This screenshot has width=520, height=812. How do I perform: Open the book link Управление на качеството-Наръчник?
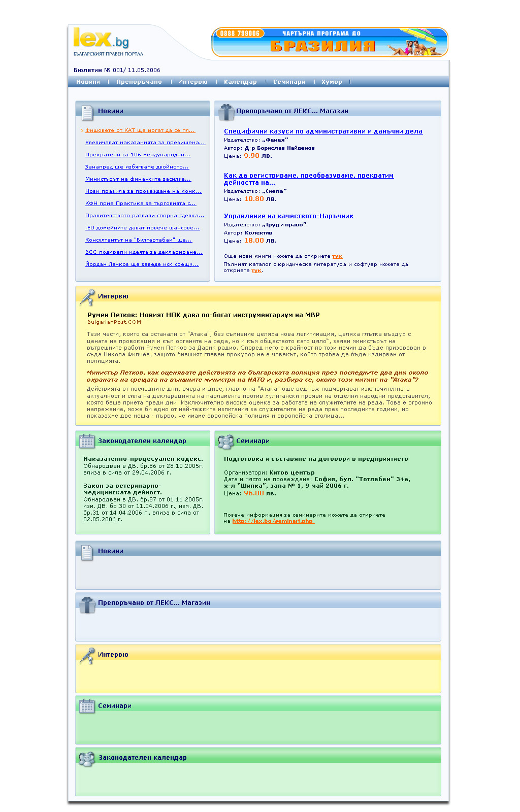point(288,216)
